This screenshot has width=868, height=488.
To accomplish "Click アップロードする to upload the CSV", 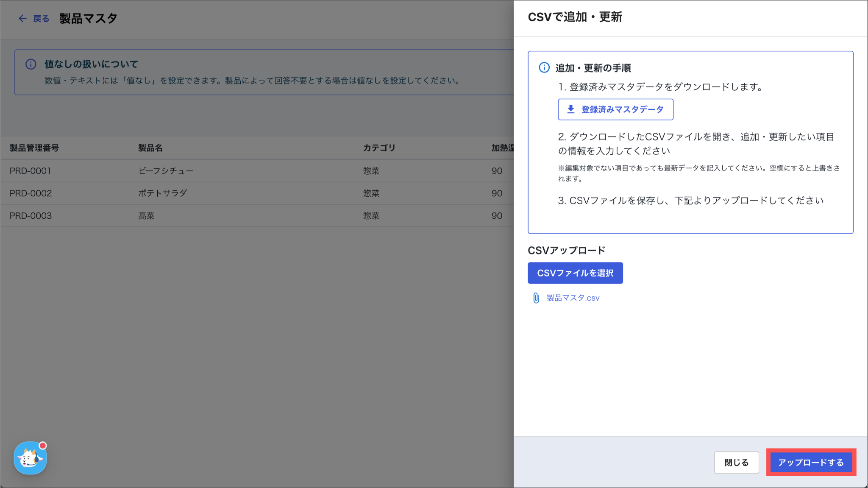I will click(810, 462).
